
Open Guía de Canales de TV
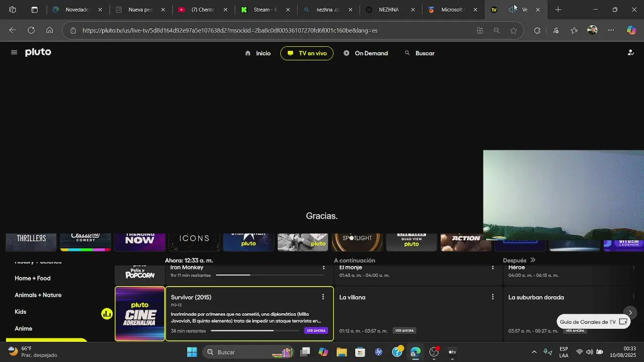[x=594, y=322]
